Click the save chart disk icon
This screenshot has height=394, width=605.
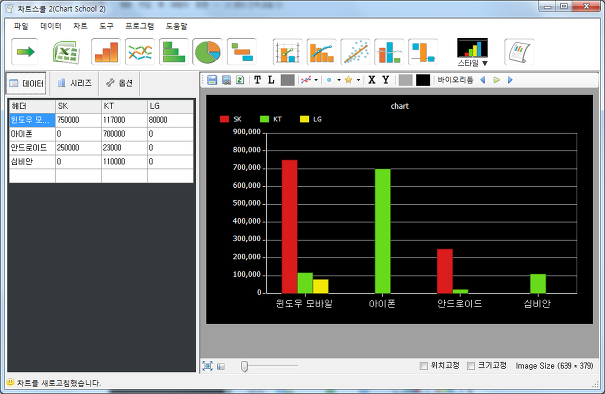tap(212, 80)
